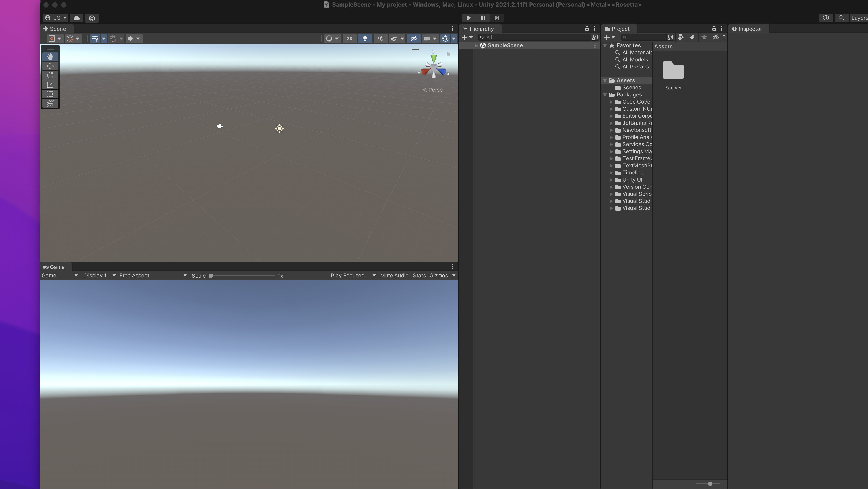
Task: Open the cloud services icon
Action: pyautogui.click(x=76, y=18)
